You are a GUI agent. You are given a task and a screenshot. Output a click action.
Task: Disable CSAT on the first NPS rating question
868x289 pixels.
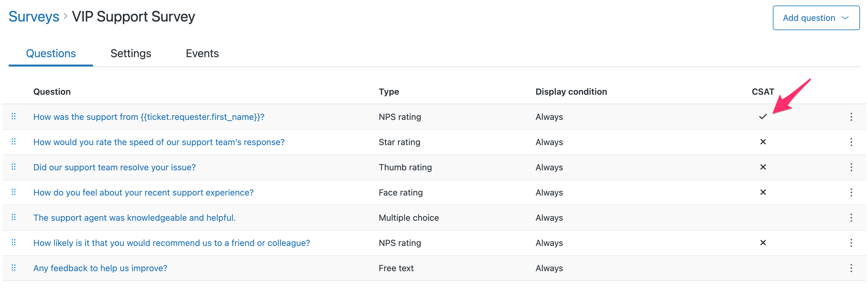(x=763, y=117)
